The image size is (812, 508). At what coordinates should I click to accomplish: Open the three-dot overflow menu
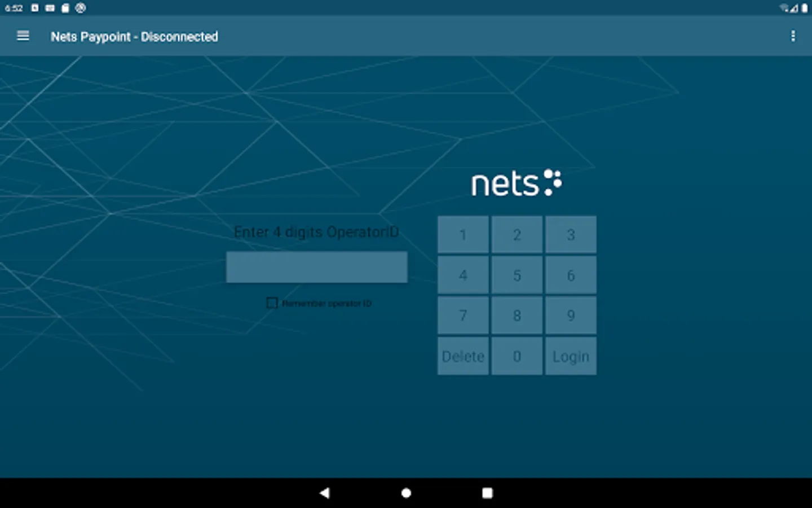793,36
